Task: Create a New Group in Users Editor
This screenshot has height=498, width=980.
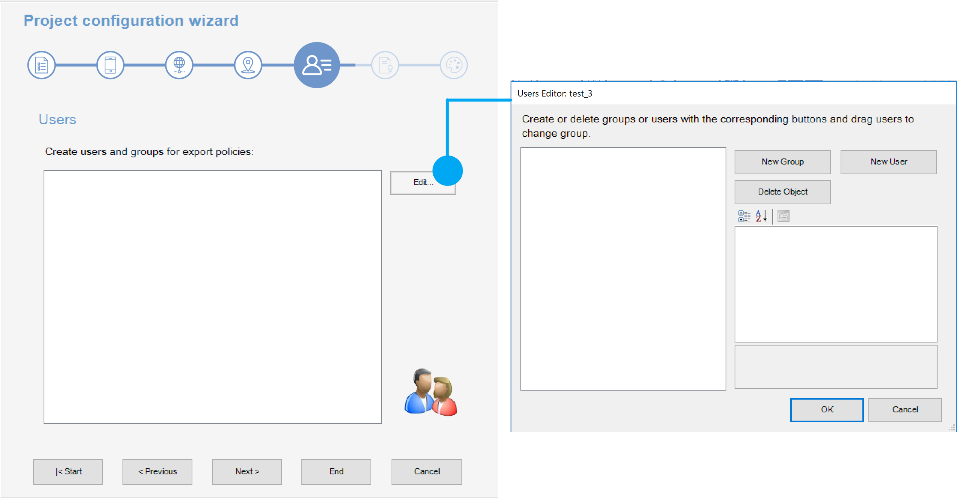Action: coord(783,162)
